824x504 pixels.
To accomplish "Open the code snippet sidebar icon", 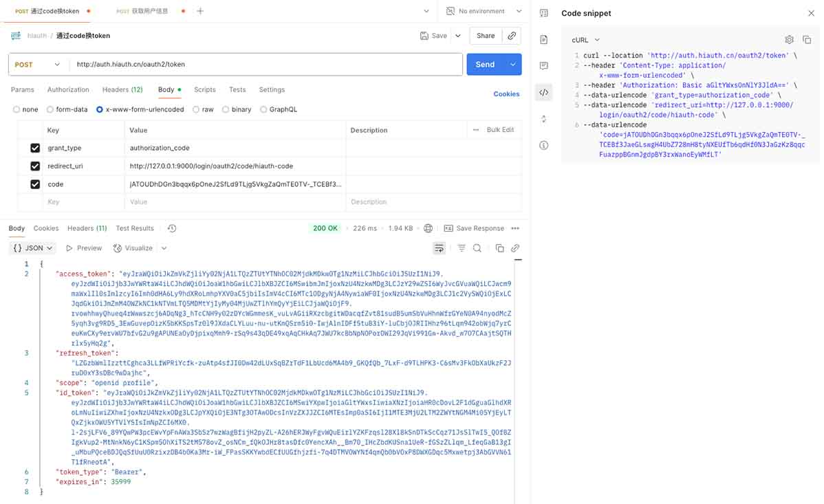I will coord(543,92).
